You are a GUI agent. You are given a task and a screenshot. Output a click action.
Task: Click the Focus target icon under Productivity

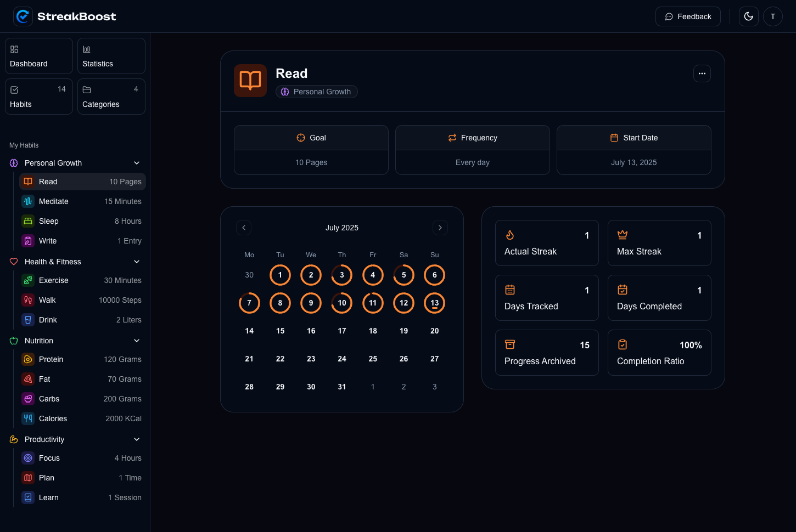pos(28,458)
